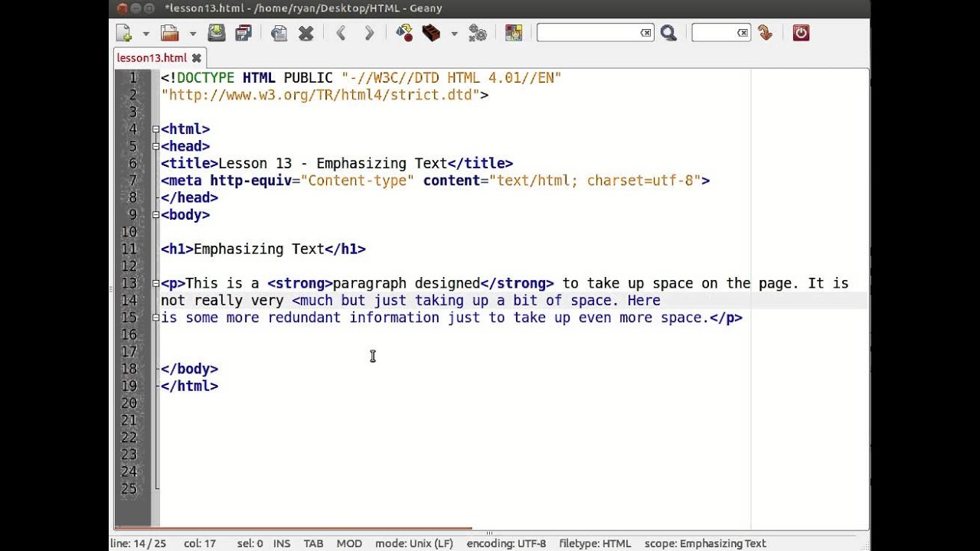Click the DOCTYPE text on line 1
Screen dimensions: 980x551
pos(205,78)
